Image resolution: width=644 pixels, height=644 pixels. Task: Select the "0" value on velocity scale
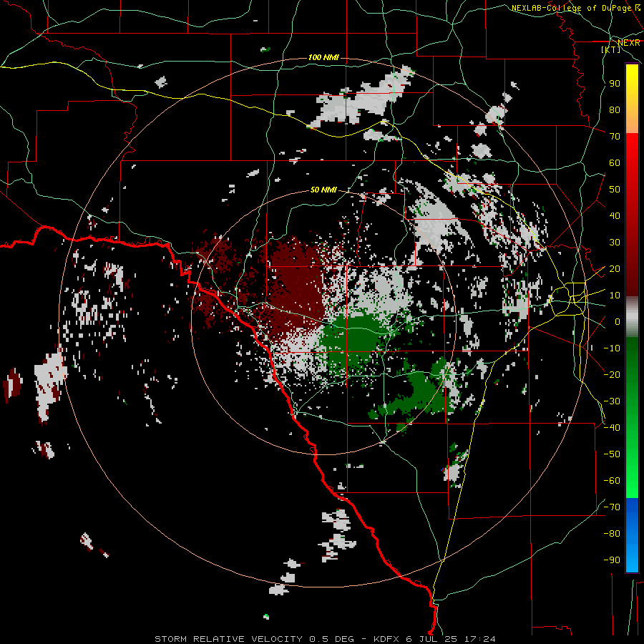click(618, 321)
